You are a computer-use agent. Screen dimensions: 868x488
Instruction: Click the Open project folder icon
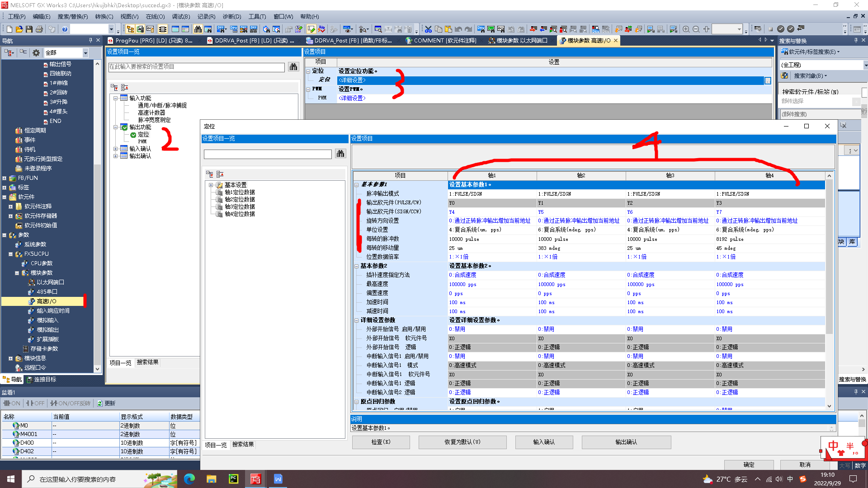pos(19,29)
